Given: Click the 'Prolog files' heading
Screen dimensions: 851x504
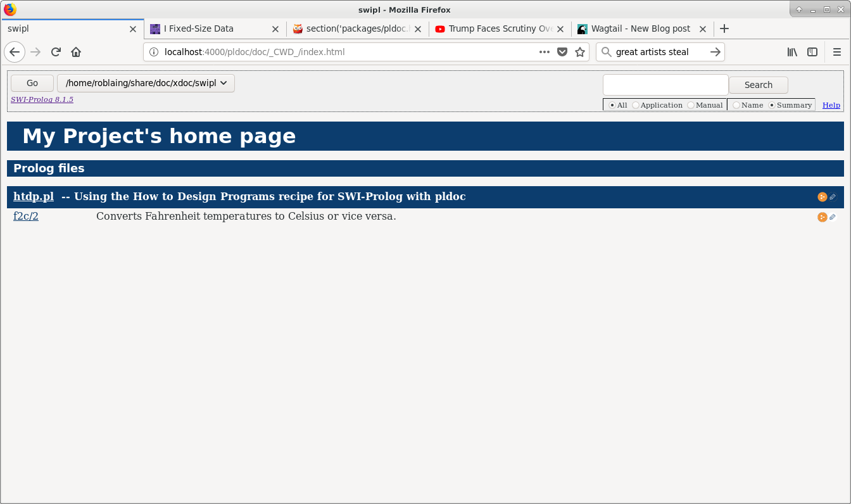Looking at the screenshot, I should click(49, 168).
